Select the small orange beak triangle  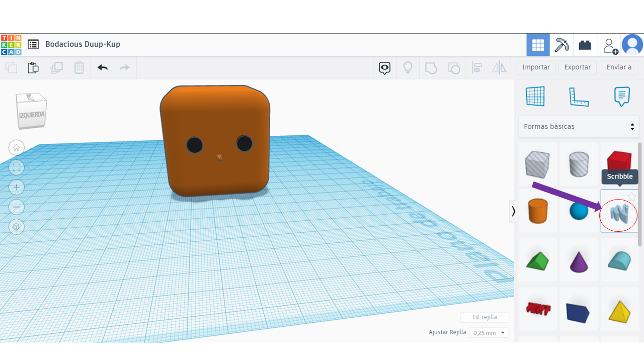(x=219, y=157)
